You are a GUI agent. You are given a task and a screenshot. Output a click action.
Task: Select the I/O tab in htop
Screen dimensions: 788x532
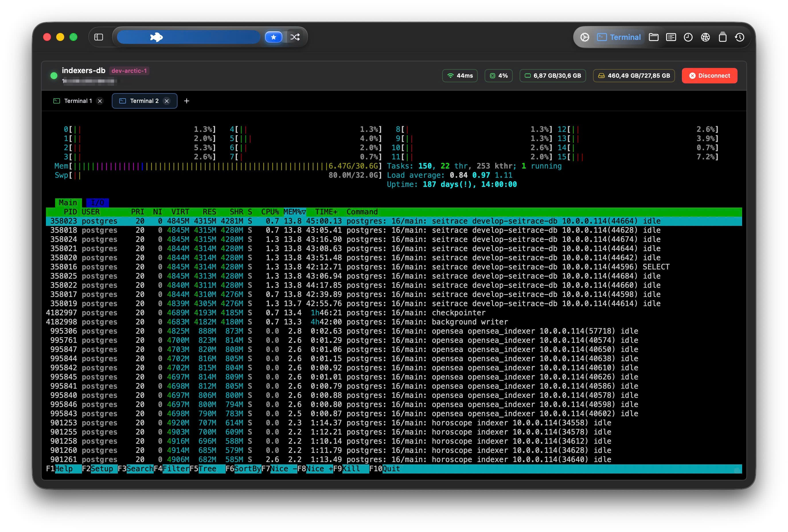[x=97, y=203]
